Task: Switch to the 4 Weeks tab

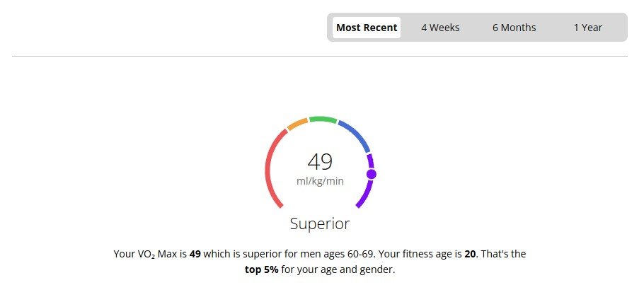Action: pyautogui.click(x=440, y=28)
